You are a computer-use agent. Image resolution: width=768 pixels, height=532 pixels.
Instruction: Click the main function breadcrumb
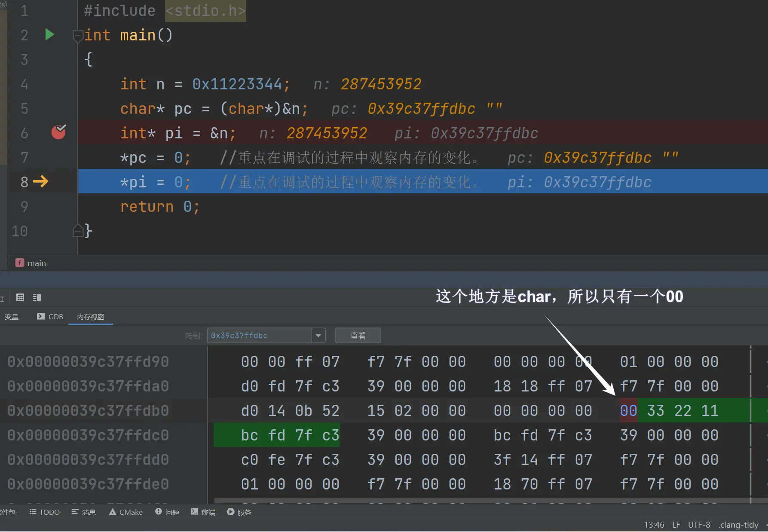pyautogui.click(x=31, y=263)
